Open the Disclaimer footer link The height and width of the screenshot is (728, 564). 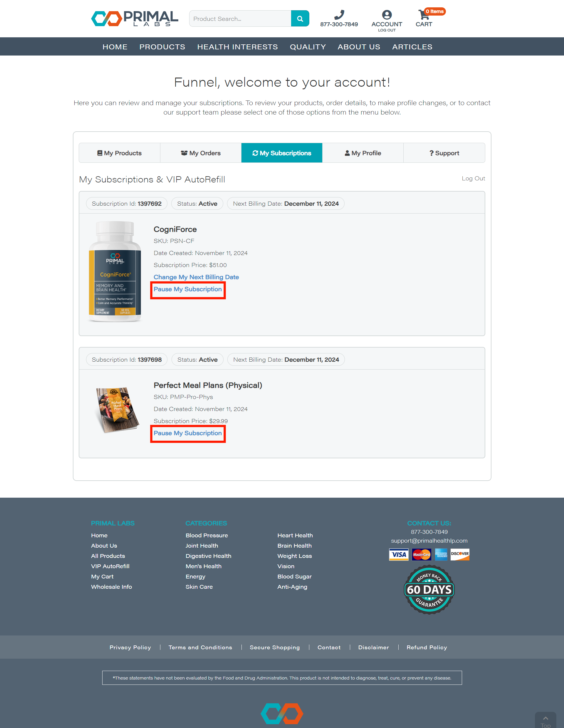tap(373, 647)
